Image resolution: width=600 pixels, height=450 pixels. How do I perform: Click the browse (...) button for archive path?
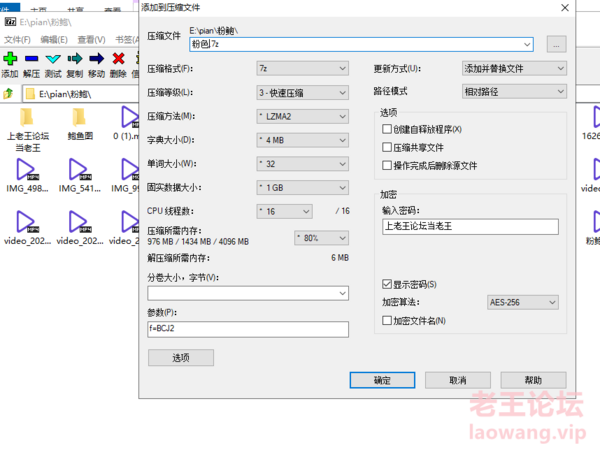(x=556, y=44)
